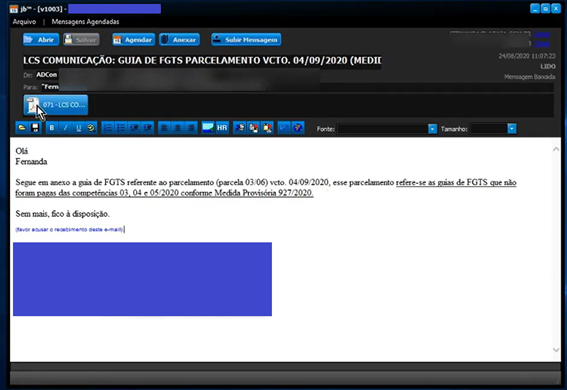Insert an image using the picture icon

[x=208, y=128]
